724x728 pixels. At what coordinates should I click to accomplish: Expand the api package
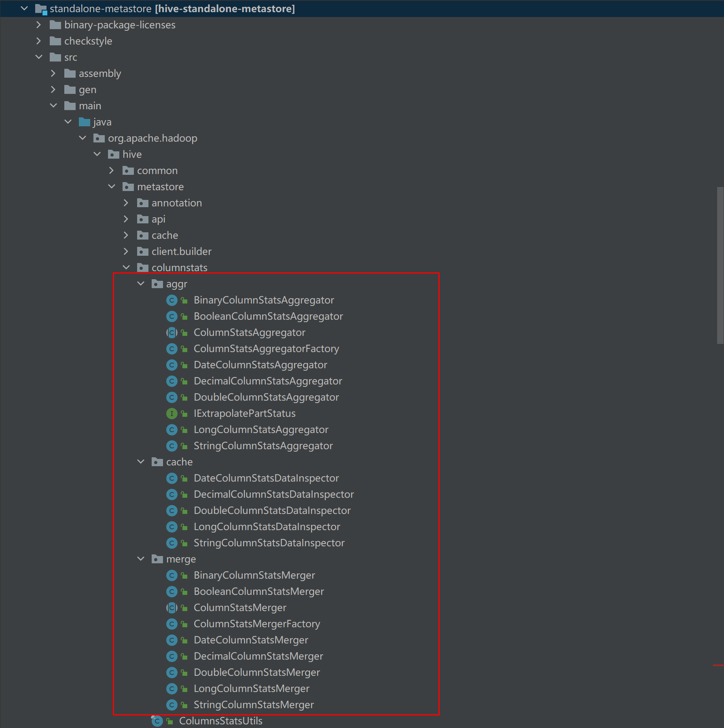(x=126, y=219)
